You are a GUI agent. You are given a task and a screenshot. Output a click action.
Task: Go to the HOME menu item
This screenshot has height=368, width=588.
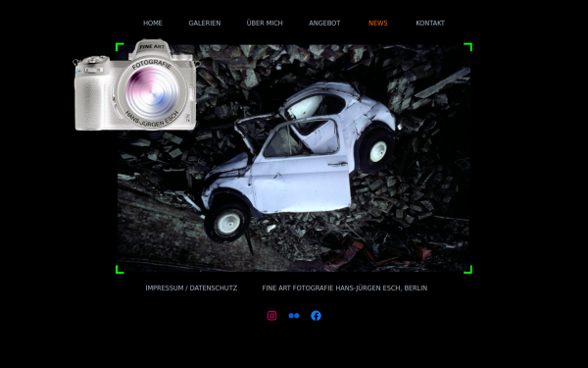click(153, 24)
